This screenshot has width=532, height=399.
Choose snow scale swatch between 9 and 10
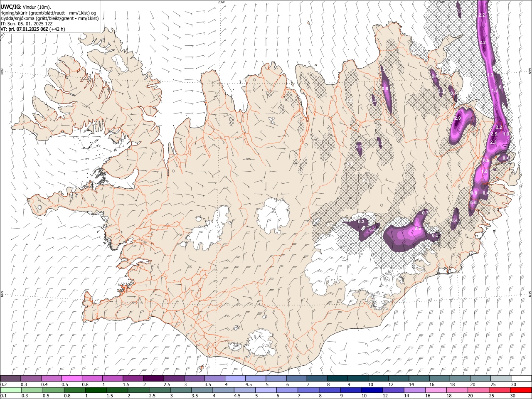(x=357, y=379)
